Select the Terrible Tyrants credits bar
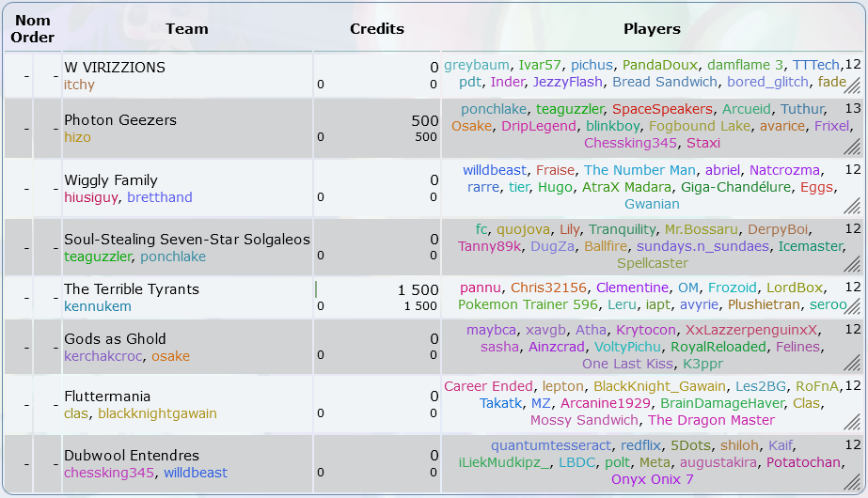This screenshot has height=498, width=868. (316, 289)
